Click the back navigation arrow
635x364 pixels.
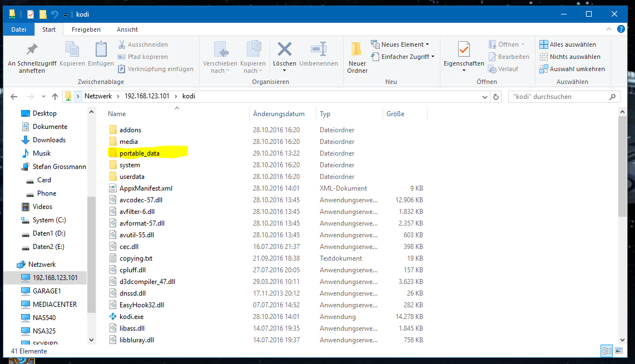[x=14, y=97]
